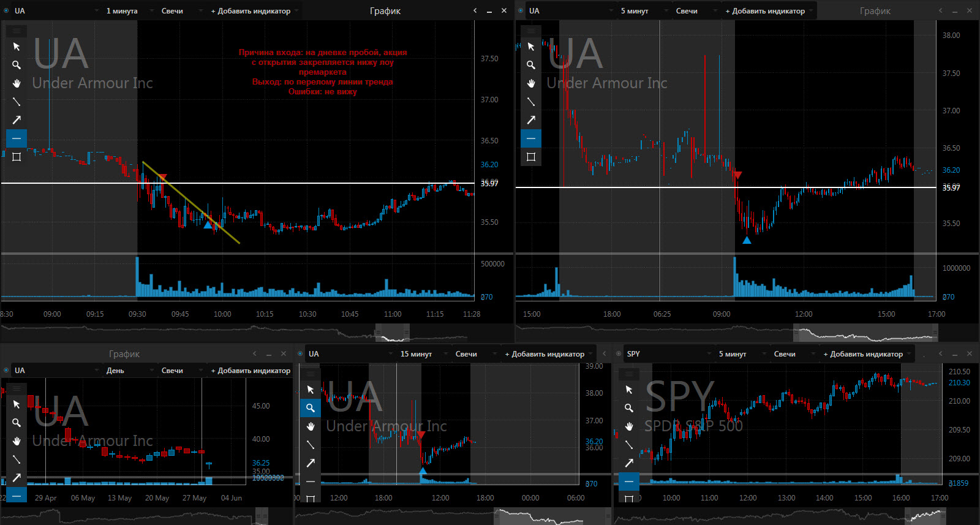Select arrow drawing tool in UA 15-minute chart
Image resolution: width=980 pixels, height=525 pixels.
(311, 463)
